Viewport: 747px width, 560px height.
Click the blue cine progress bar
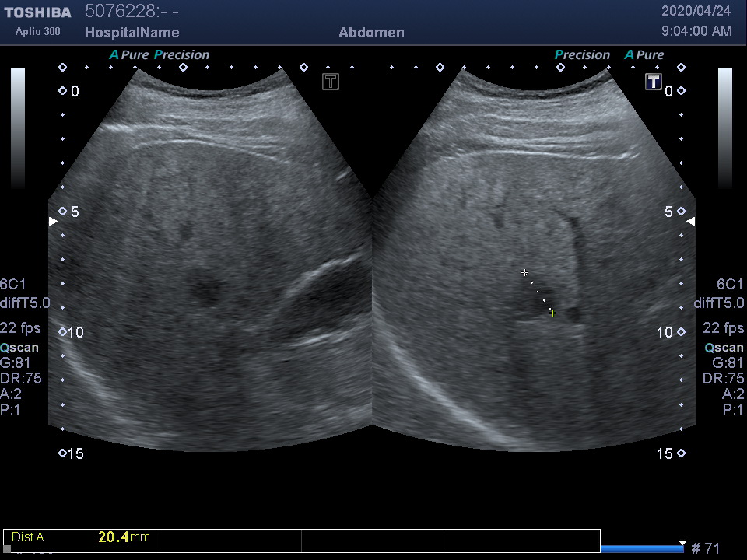pyautogui.click(x=641, y=549)
